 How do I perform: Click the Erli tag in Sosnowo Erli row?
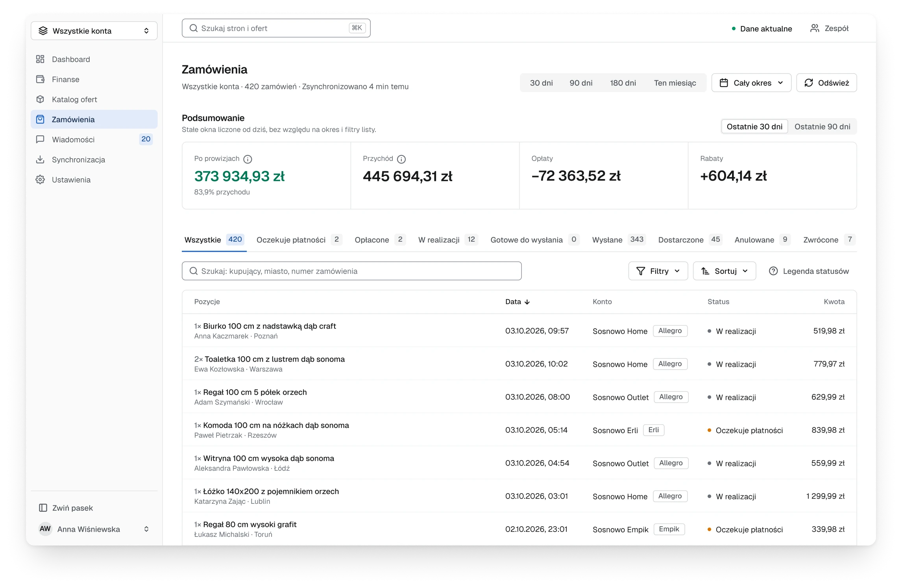pos(653,430)
